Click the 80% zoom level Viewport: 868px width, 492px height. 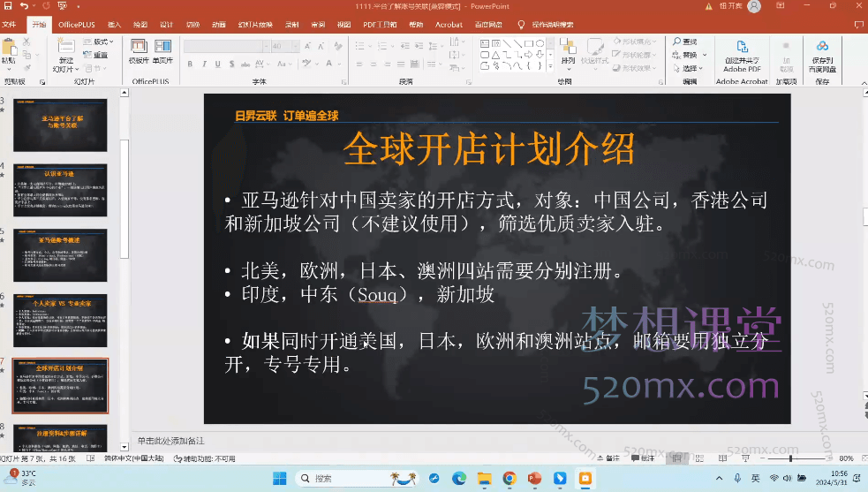click(846, 458)
